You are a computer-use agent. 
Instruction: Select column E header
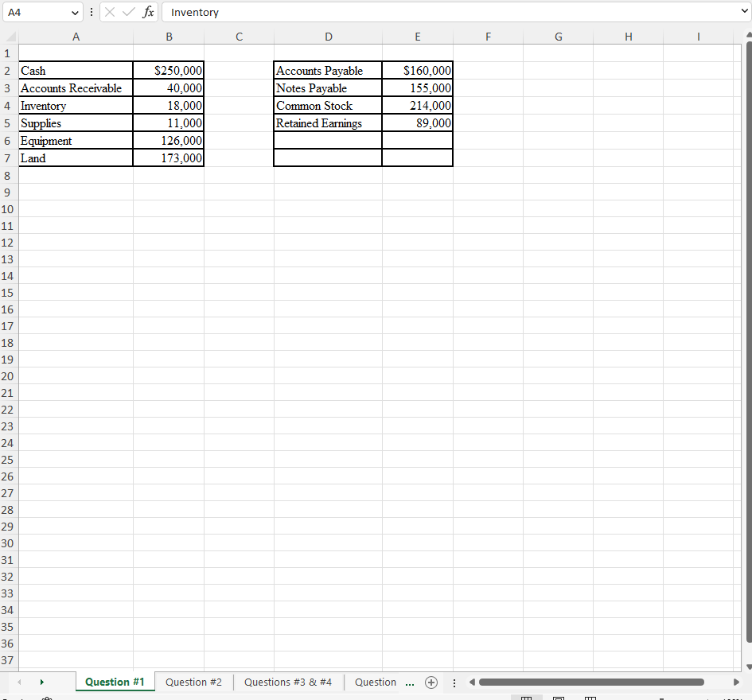click(418, 37)
